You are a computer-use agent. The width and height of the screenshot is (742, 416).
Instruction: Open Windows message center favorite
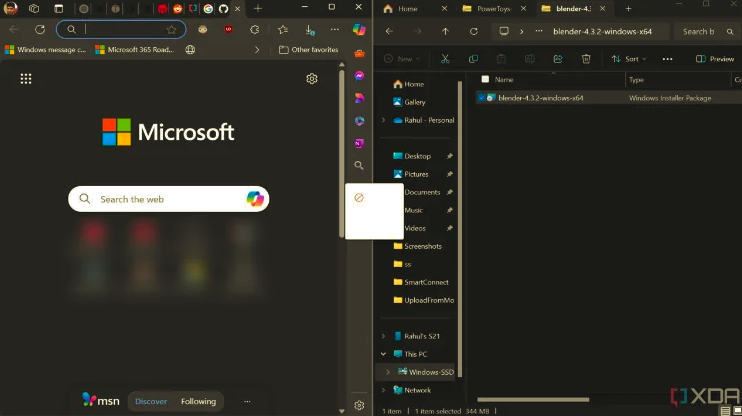point(46,50)
